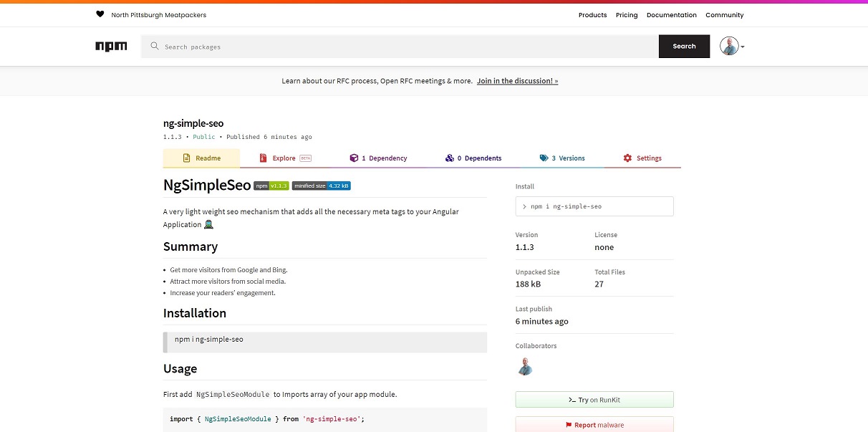Click the Summary heading

tap(191, 246)
